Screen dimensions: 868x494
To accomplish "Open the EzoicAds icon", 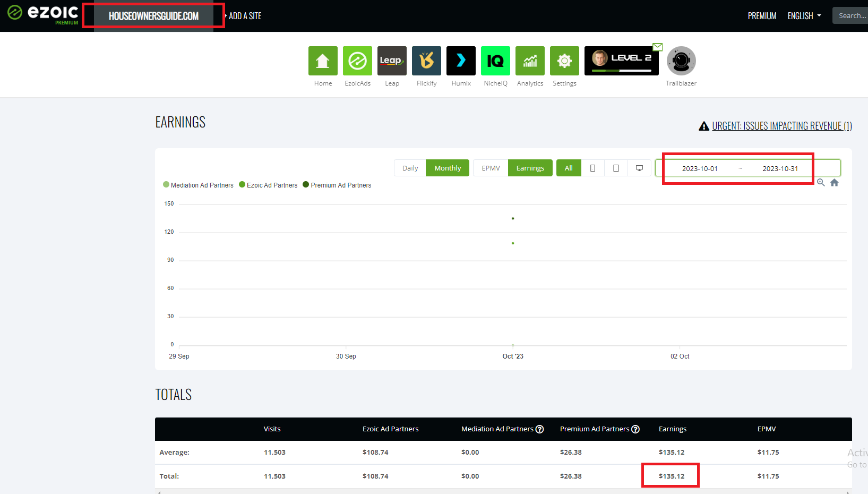I will tap(357, 61).
